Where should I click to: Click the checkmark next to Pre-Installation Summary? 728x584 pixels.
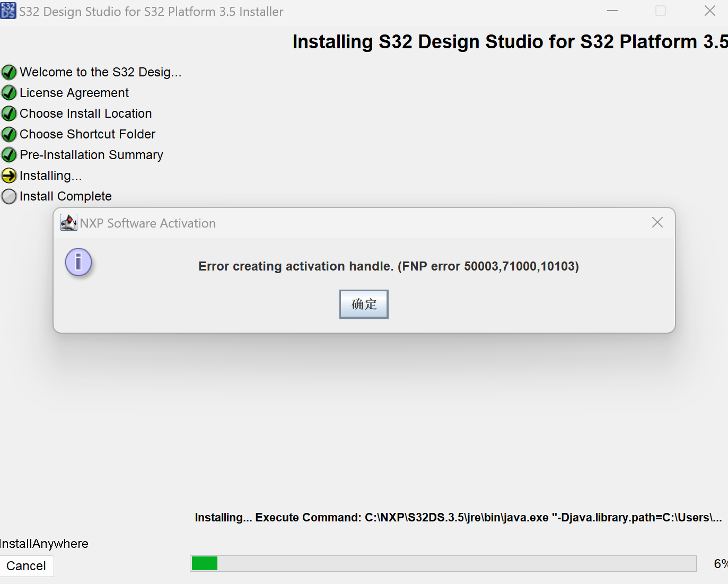pyautogui.click(x=8, y=154)
